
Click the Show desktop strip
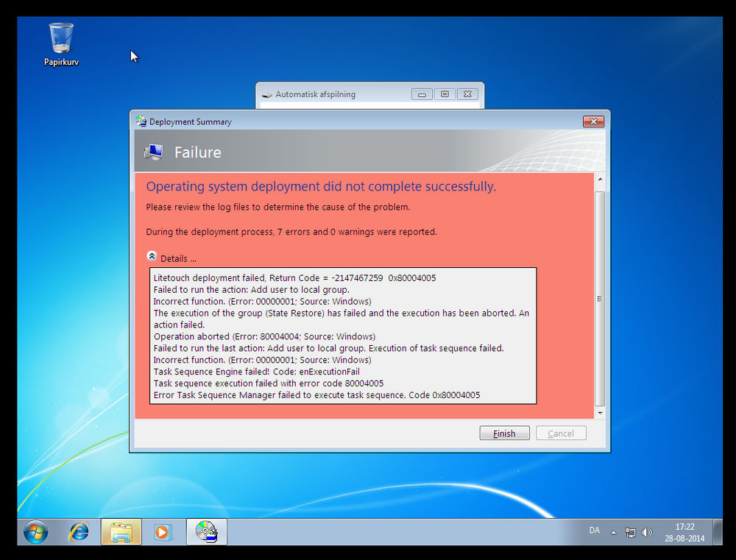click(717, 532)
